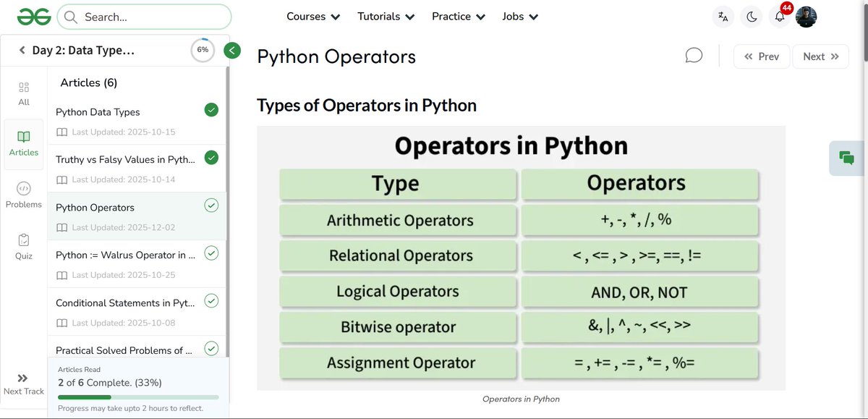Select the Articles sidebar tab
The image size is (868, 419).
pyautogui.click(x=24, y=144)
